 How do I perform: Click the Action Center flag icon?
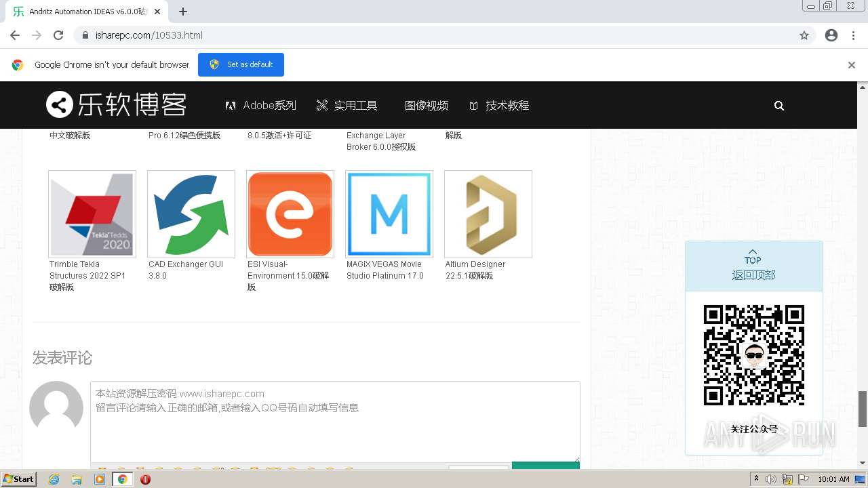point(802,479)
